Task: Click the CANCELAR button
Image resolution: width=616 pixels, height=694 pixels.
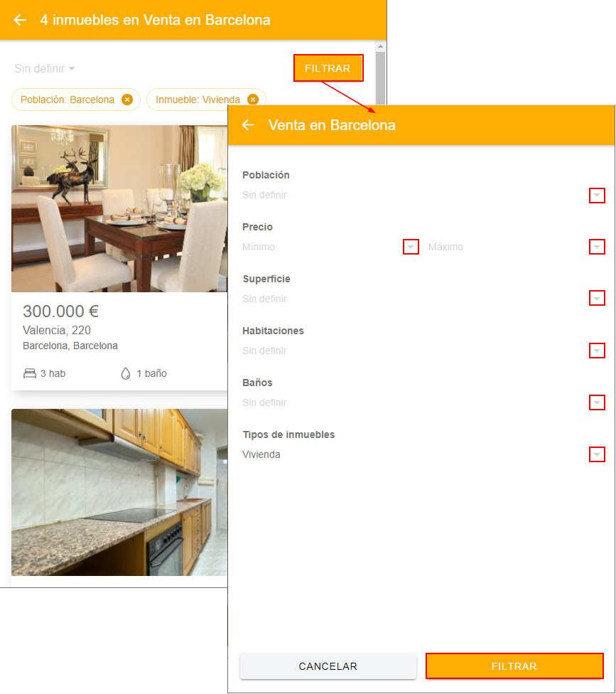Action: [328, 666]
